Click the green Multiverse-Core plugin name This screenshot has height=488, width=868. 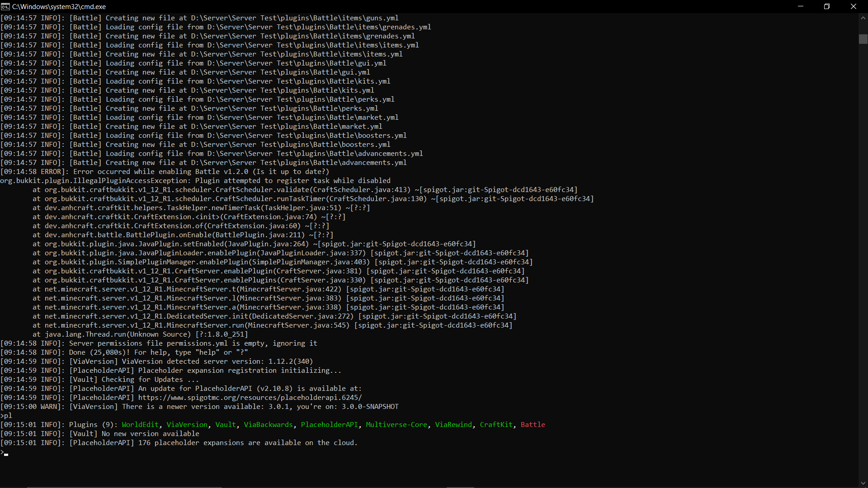[x=396, y=425]
